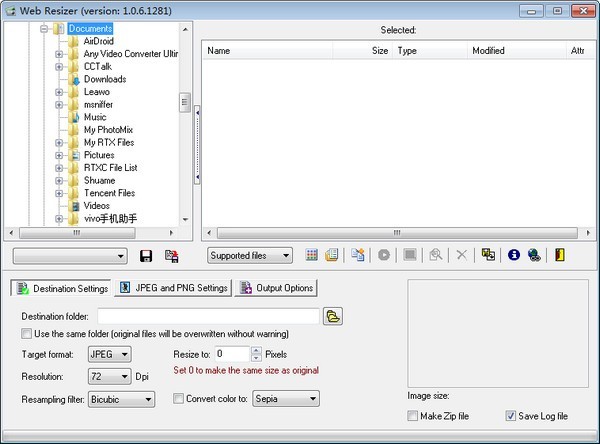The height and width of the screenshot is (444, 600).
Task: Click the blue info about icon
Action: tap(514, 255)
